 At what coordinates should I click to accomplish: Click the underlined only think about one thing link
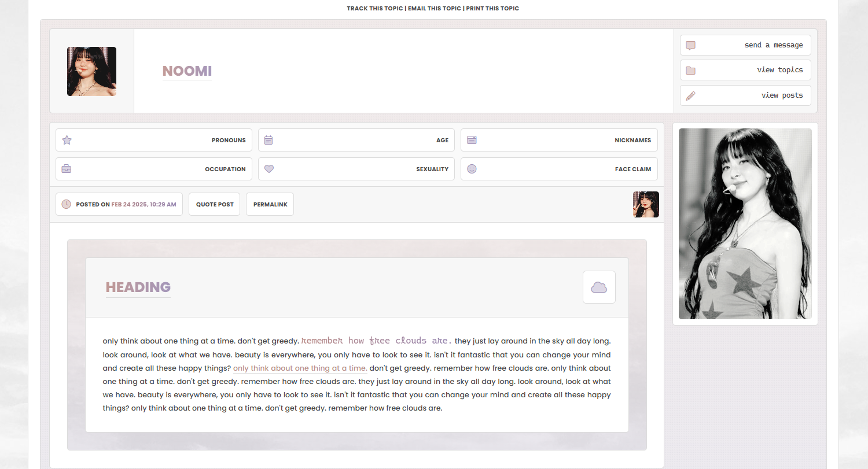pos(300,368)
